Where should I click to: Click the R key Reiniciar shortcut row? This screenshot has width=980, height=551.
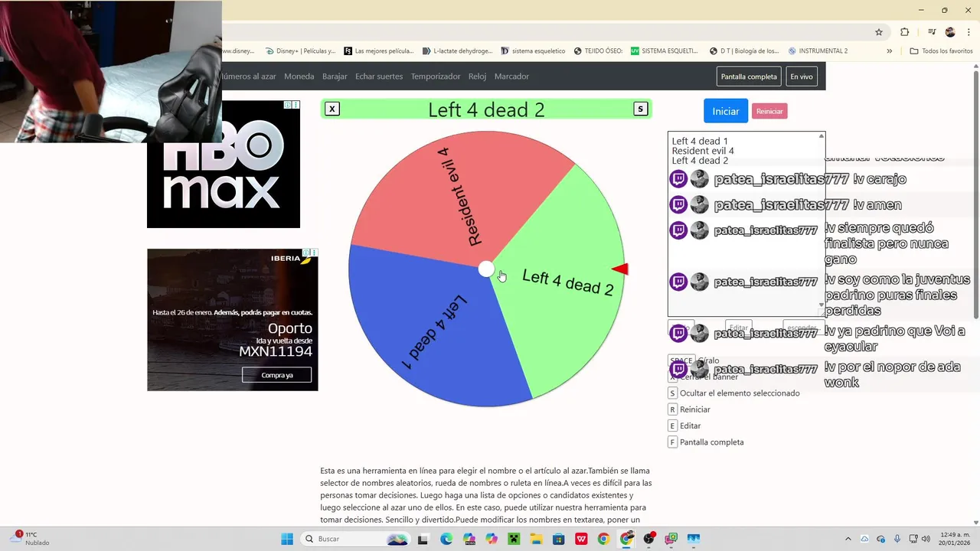point(690,409)
